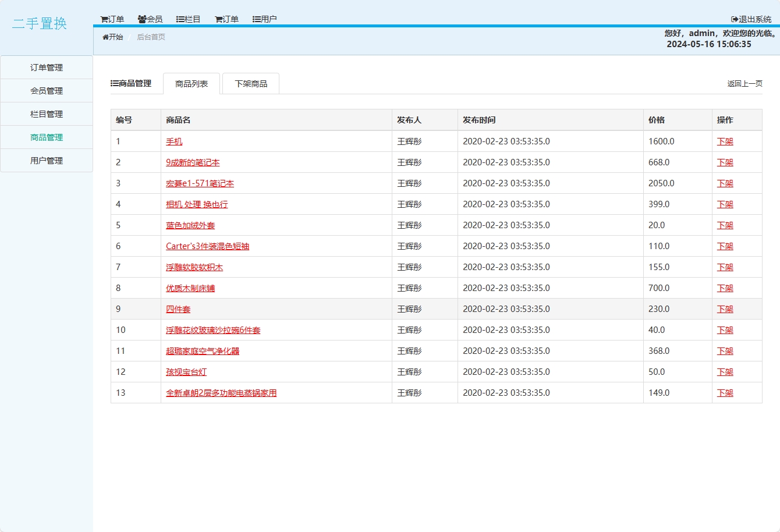Click the users icon beside 会员
The width and height of the screenshot is (780, 532).
(142, 19)
